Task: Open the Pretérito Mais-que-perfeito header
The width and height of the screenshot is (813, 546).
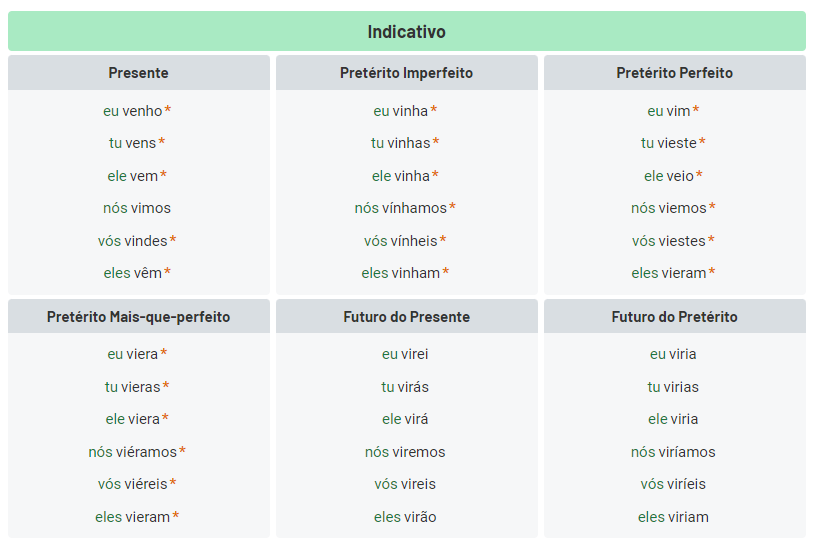Action: (x=138, y=317)
